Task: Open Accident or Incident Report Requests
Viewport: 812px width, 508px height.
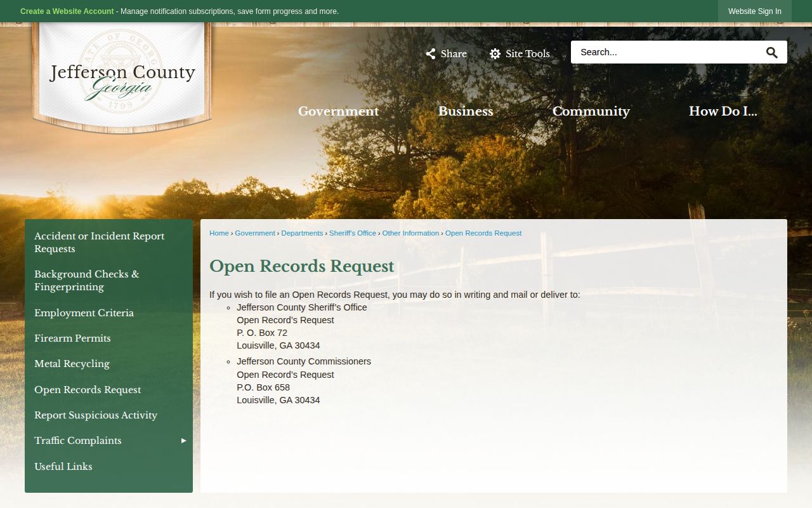Action: [108, 243]
